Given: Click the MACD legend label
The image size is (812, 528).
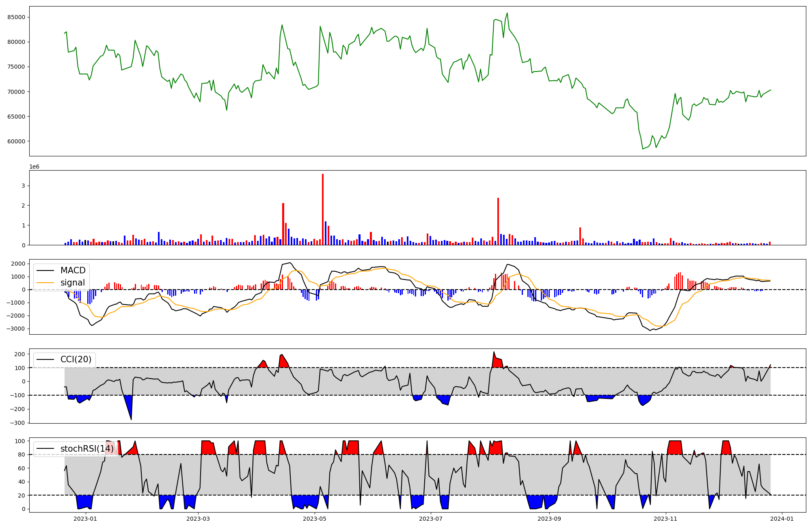Looking at the screenshot, I should pos(73,270).
